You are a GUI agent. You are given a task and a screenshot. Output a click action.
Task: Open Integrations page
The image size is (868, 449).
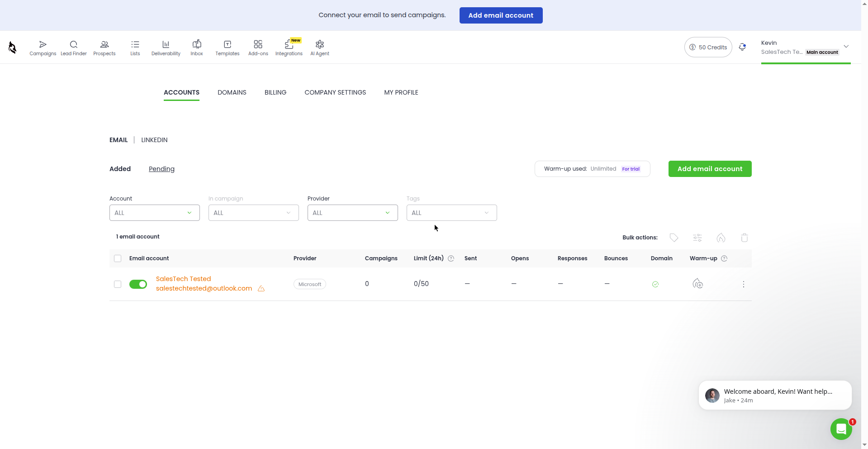(289, 48)
